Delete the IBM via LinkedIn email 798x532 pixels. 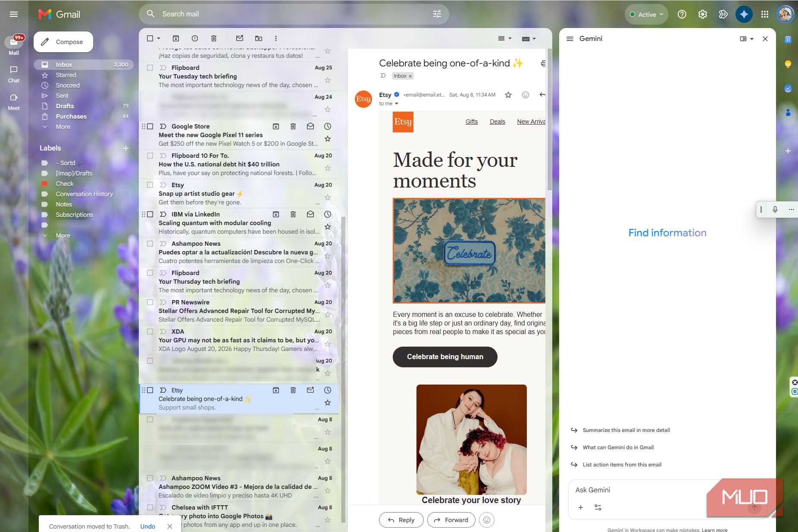point(293,214)
